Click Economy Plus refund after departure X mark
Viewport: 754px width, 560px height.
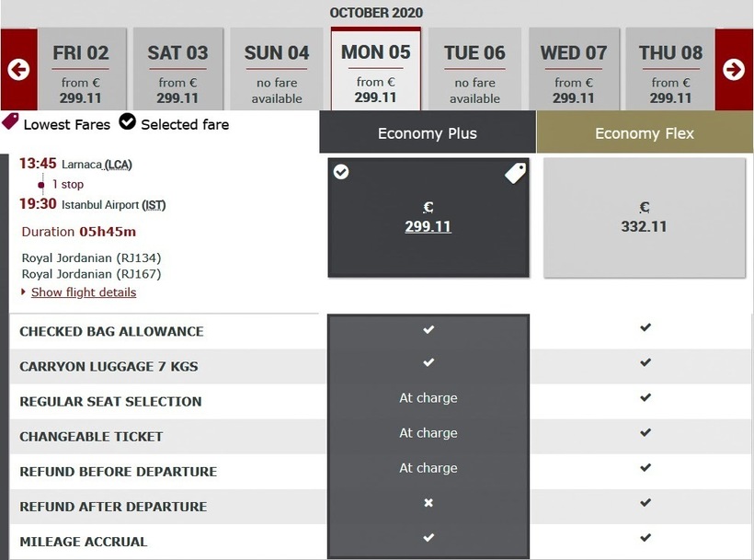(428, 503)
